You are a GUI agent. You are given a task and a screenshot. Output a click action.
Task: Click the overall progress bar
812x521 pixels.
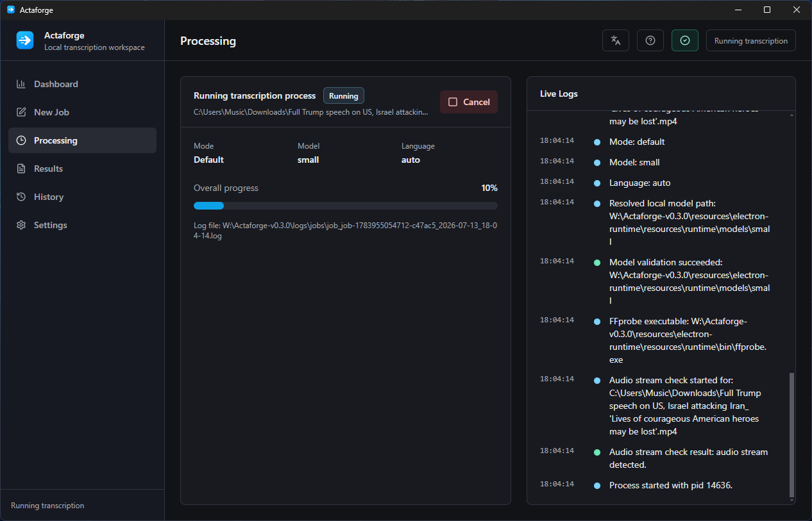pos(346,206)
